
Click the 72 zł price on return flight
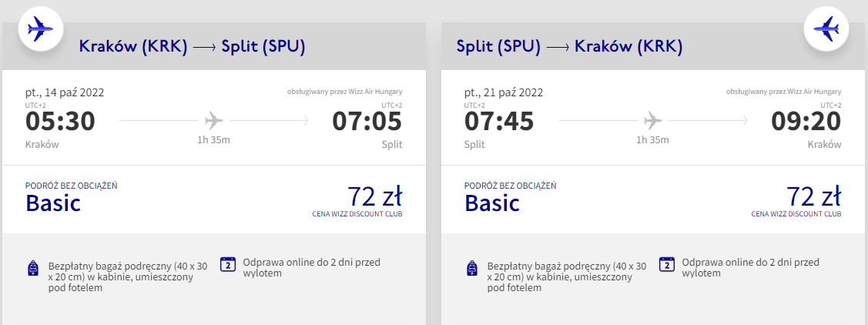click(813, 196)
